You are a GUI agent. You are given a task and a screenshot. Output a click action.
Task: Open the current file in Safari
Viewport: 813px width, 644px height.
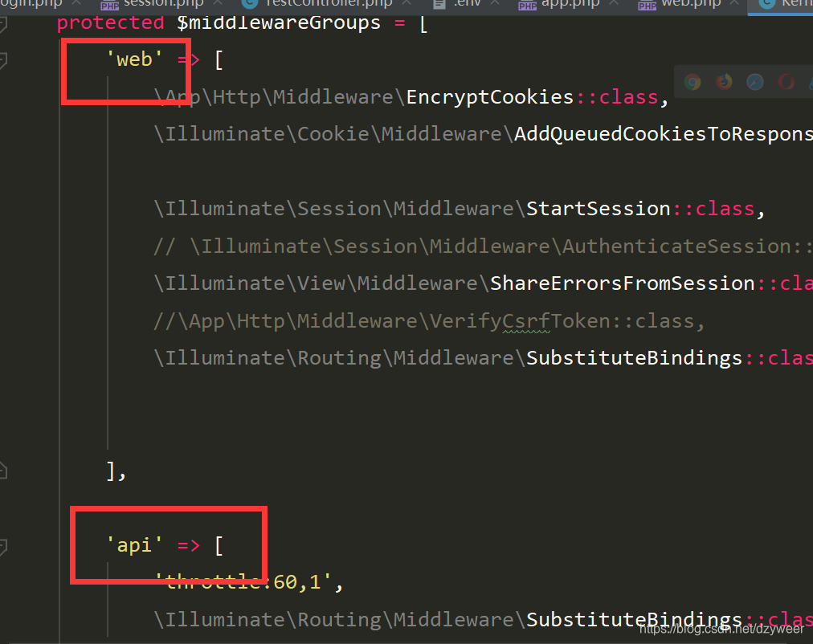pos(755,81)
